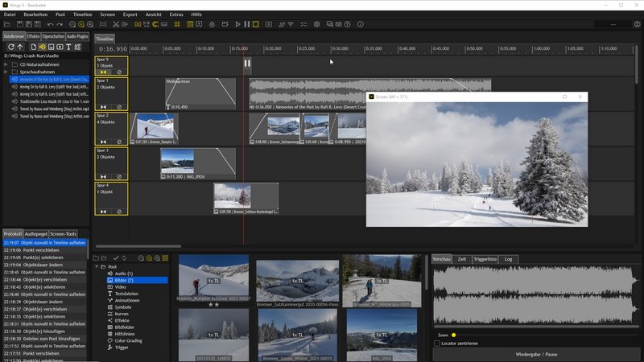Enable the Locator zentrieren checkbox
The image size is (644, 362).
(x=437, y=343)
